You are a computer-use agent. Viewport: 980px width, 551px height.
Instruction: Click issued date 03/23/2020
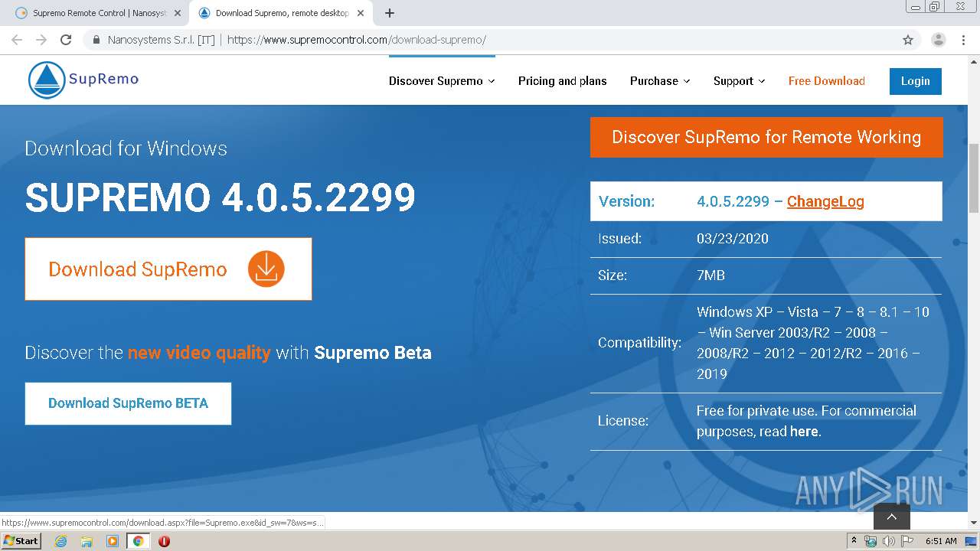(733, 239)
